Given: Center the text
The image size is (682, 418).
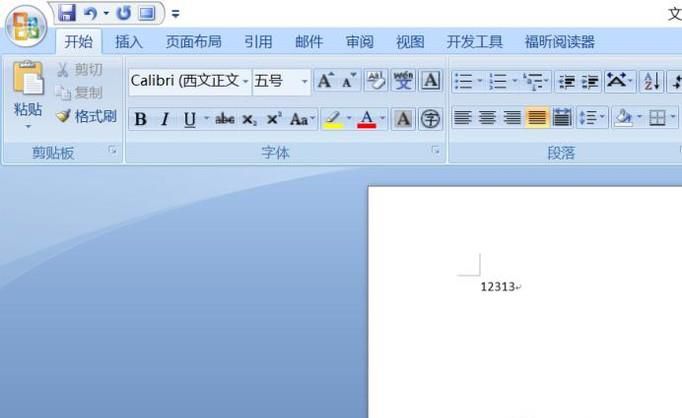Looking at the screenshot, I should coord(487,117).
